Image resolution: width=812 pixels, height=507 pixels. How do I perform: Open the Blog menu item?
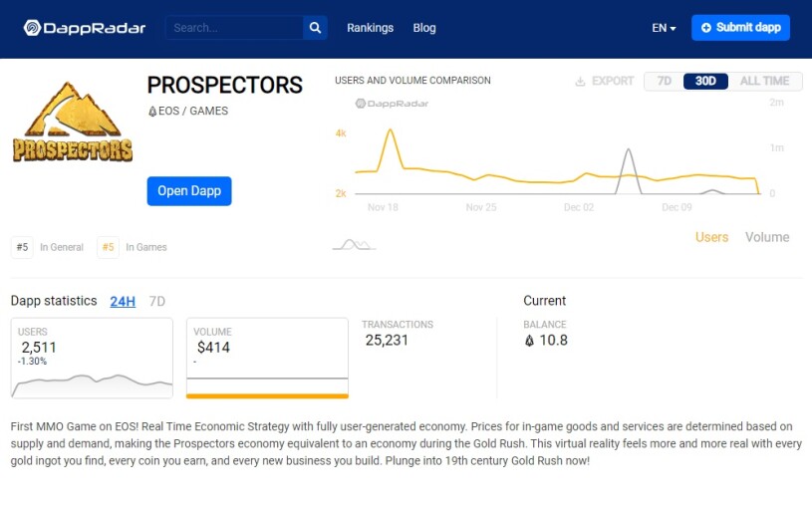tap(424, 28)
